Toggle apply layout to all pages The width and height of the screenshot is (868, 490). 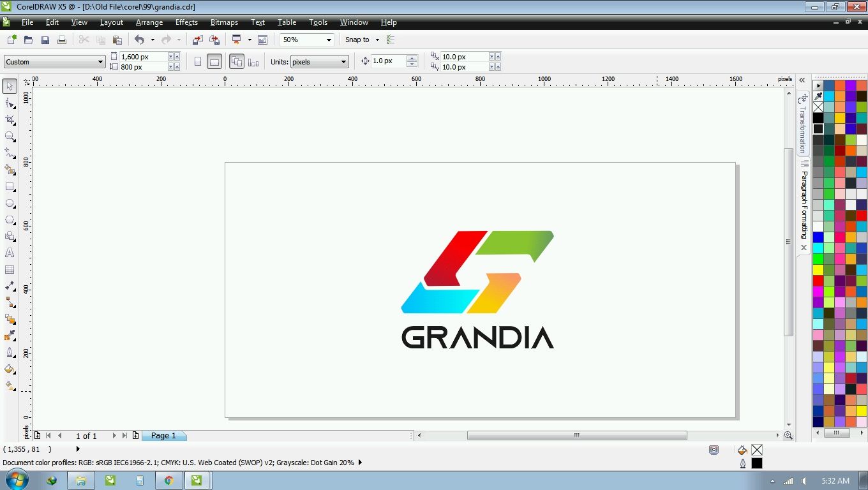pos(236,62)
